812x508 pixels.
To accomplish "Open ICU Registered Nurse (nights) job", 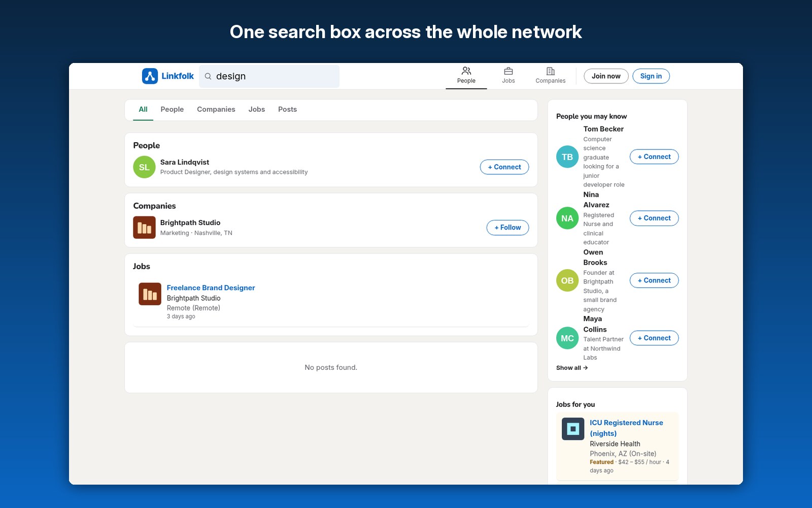I will point(626,428).
